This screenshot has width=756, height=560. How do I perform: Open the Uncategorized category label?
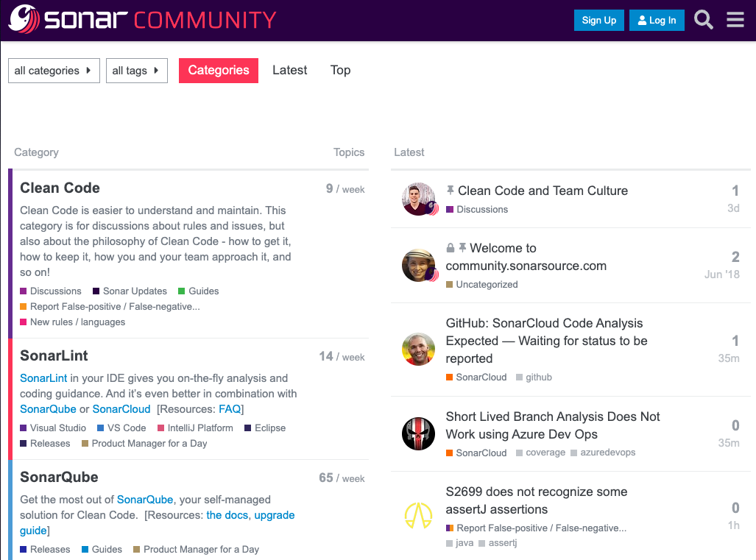(x=481, y=285)
